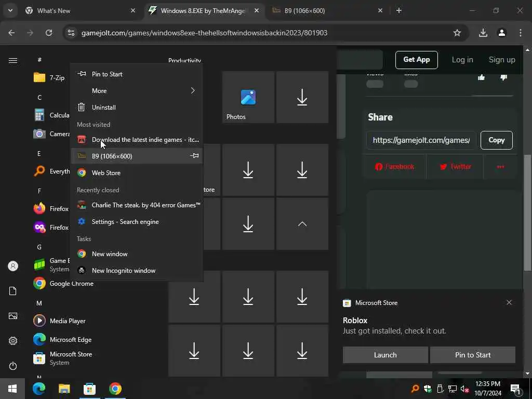This screenshot has height=399, width=532.
Task: Launch Microsoft Edge from app list
Action: [62, 339]
